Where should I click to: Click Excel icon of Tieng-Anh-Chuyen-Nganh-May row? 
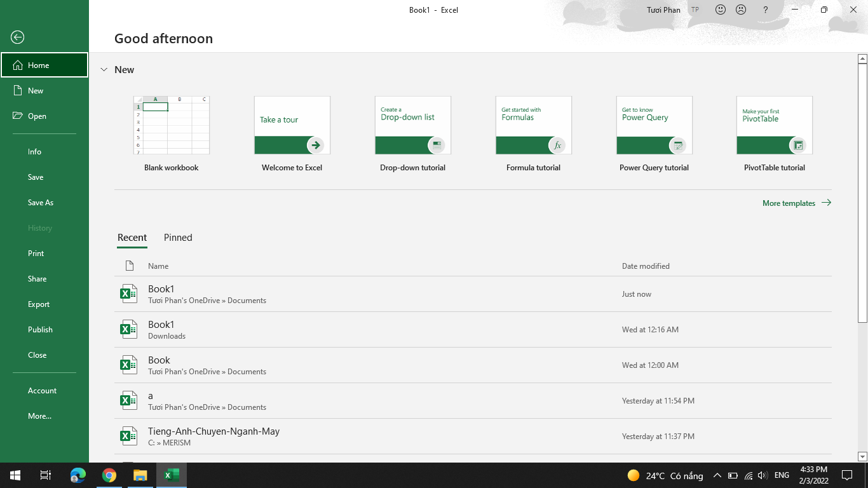click(x=129, y=436)
